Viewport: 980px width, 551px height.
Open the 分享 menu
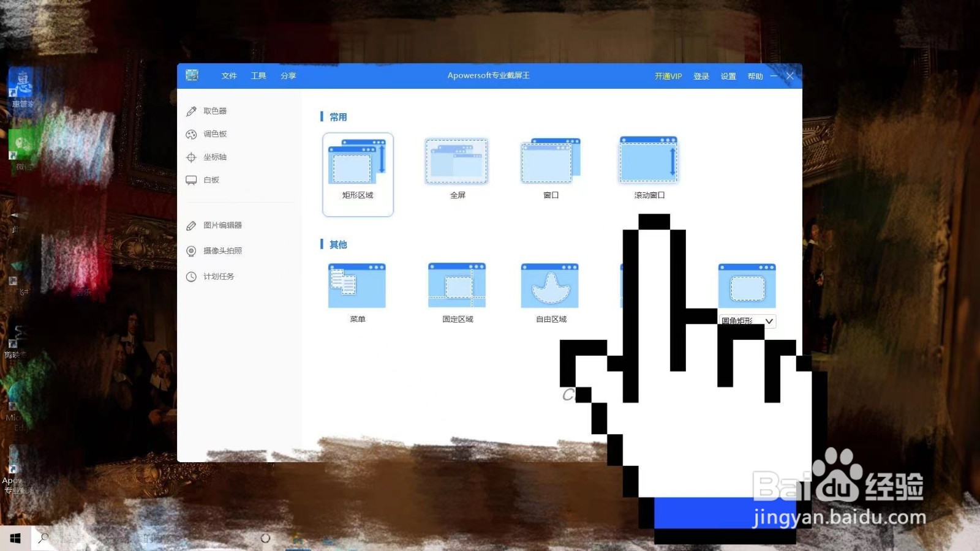tap(288, 76)
